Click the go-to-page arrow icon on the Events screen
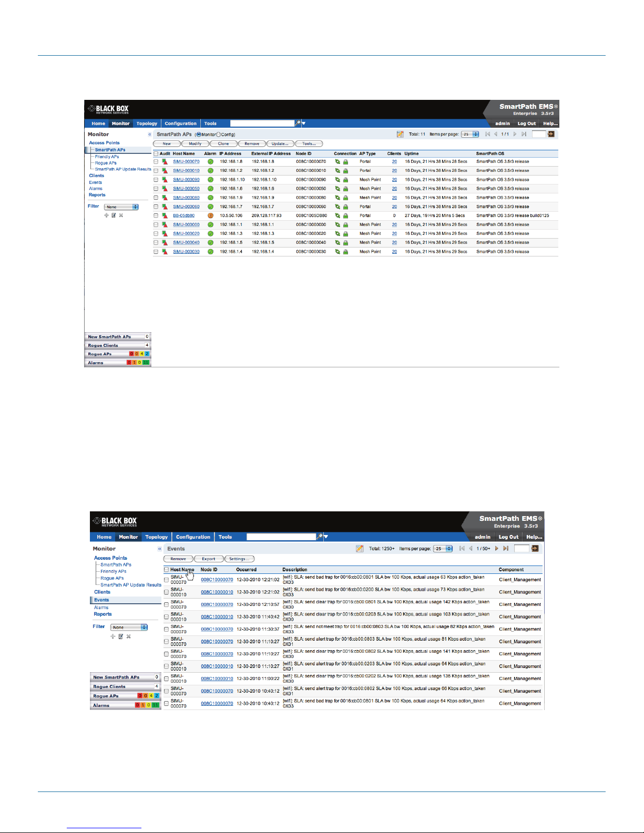This screenshot has height=833, width=644. pos(535,549)
